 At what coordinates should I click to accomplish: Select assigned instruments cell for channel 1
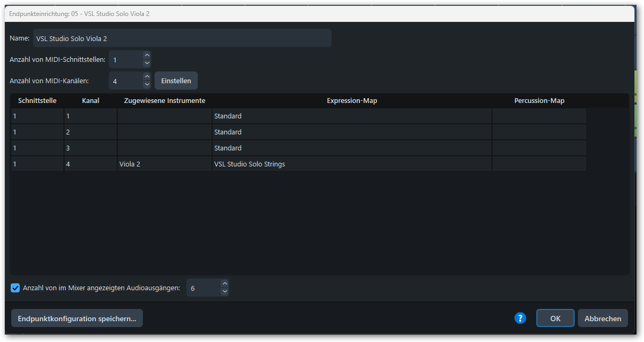coord(165,116)
